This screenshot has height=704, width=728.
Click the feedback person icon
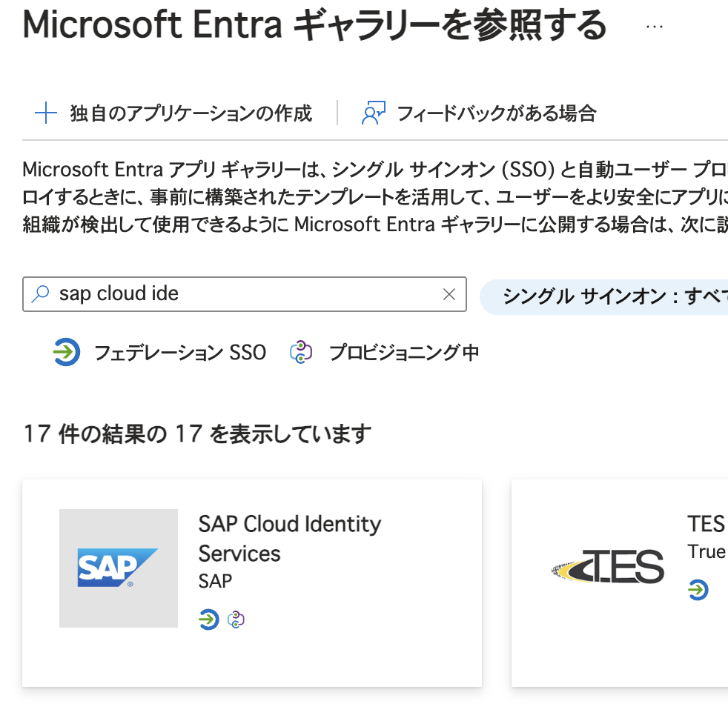pos(372,113)
